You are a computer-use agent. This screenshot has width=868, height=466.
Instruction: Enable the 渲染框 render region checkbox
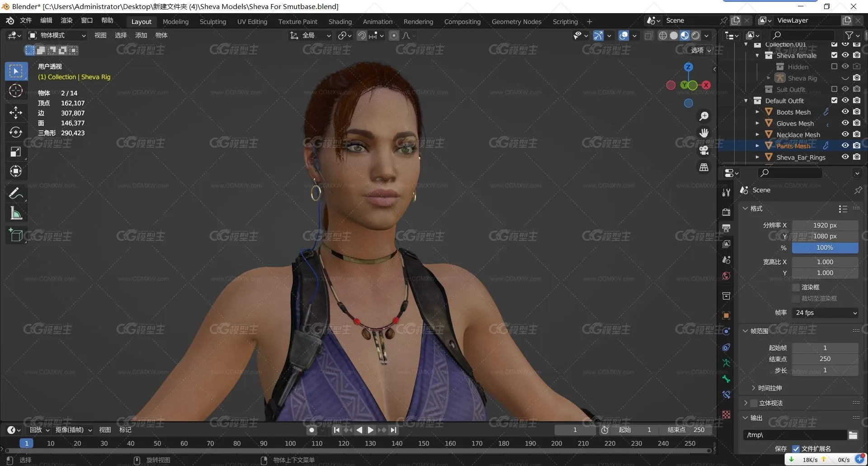[796, 287]
